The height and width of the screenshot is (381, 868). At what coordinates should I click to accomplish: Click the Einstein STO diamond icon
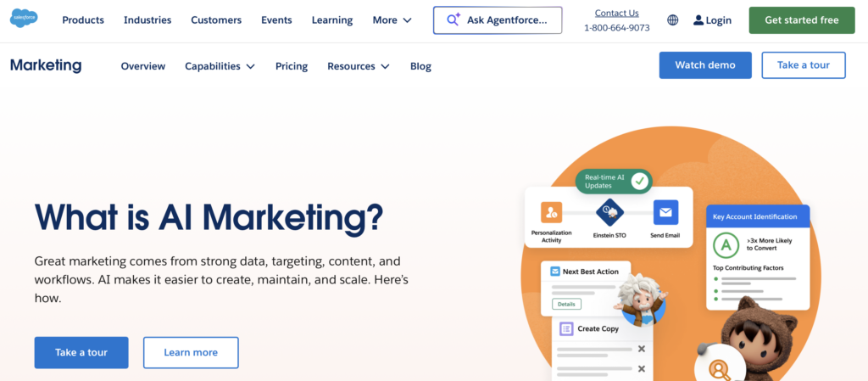coord(609,212)
